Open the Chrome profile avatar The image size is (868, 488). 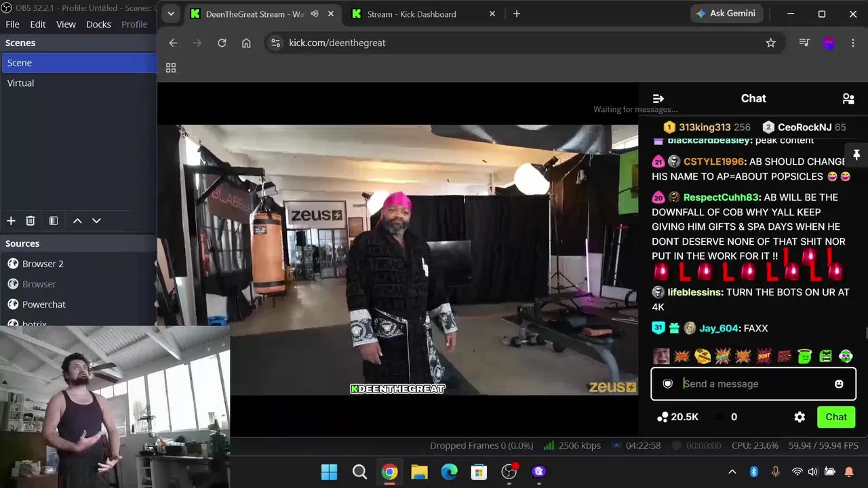pyautogui.click(x=829, y=43)
